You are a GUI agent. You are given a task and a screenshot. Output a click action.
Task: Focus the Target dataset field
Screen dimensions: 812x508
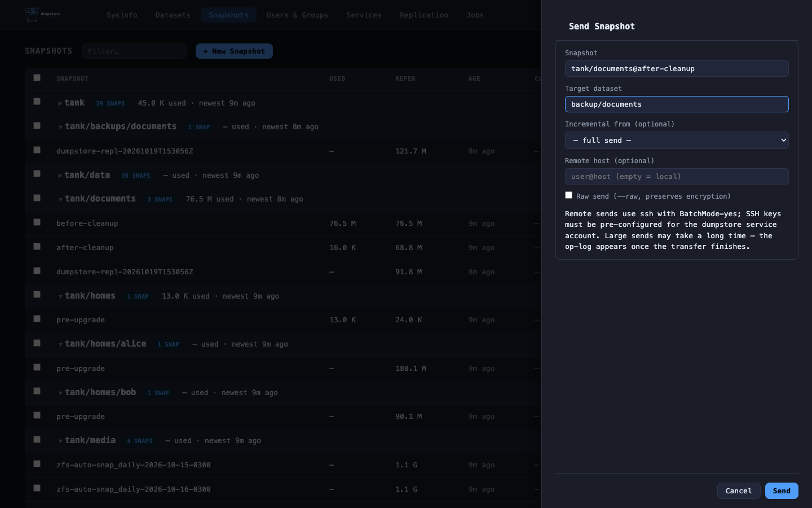[677, 104]
